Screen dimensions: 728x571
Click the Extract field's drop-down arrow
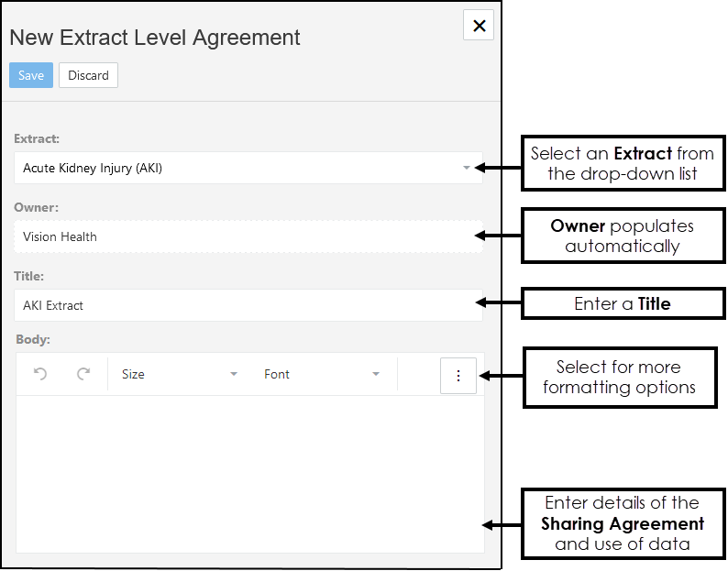(467, 168)
